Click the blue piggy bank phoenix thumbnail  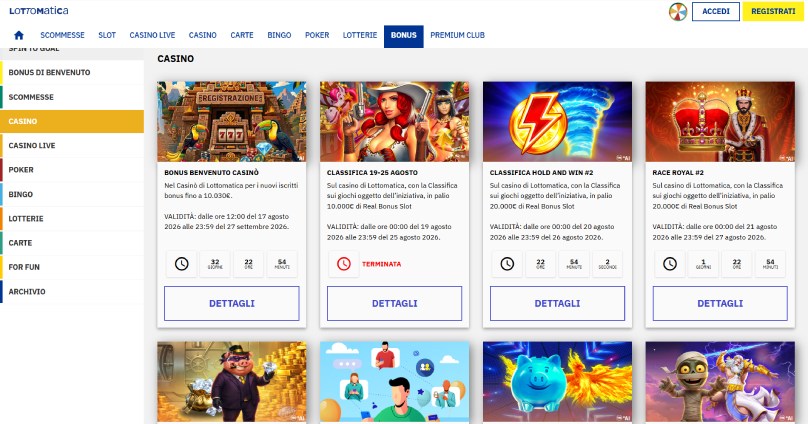click(557, 382)
